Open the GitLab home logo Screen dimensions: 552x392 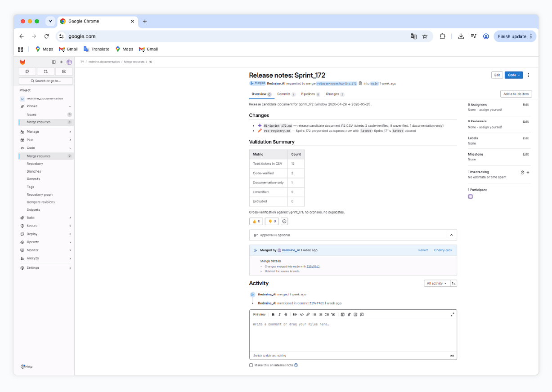tap(22, 62)
